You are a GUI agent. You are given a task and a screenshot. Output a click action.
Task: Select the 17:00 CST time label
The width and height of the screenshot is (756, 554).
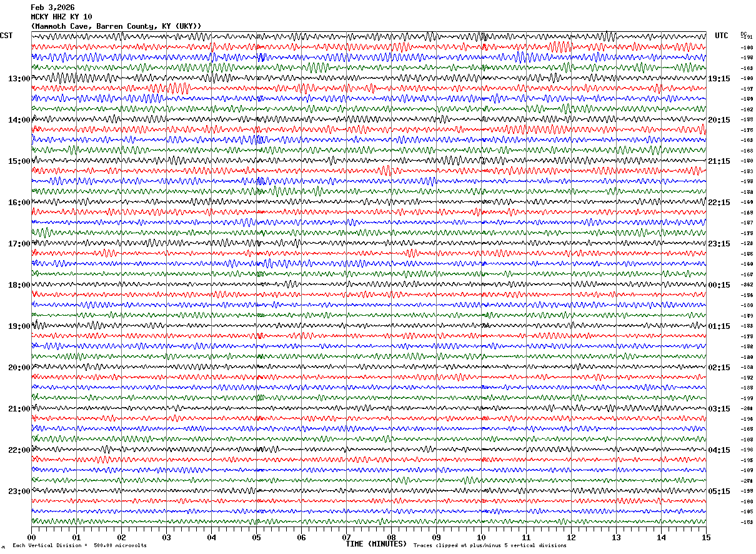click(x=19, y=244)
